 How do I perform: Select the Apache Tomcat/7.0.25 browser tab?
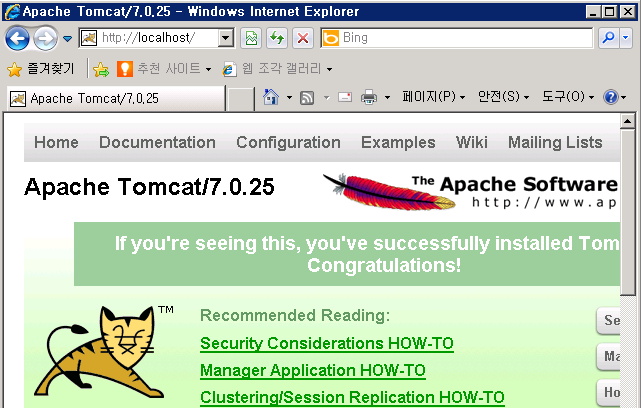point(116,98)
